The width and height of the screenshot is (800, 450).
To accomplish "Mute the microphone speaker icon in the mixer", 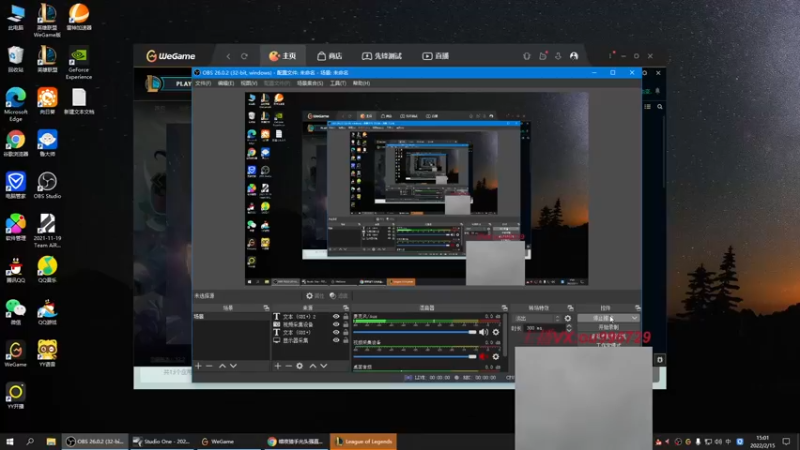I will tap(483, 332).
